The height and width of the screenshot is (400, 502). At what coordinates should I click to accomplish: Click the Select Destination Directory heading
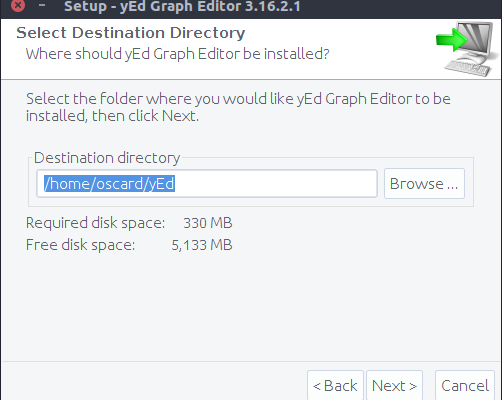pos(131,33)
